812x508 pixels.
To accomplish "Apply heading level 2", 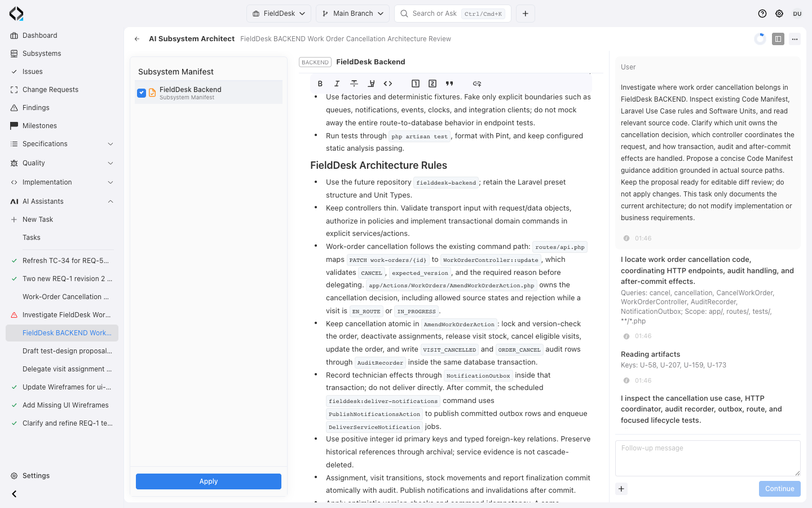I will pos(433,84).
